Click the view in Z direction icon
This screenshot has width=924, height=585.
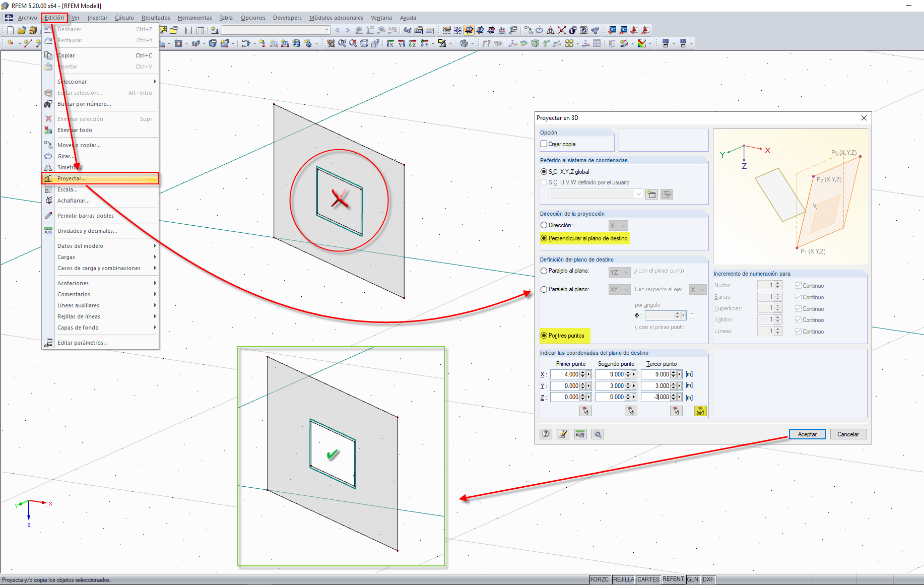(x=413, y=43)
